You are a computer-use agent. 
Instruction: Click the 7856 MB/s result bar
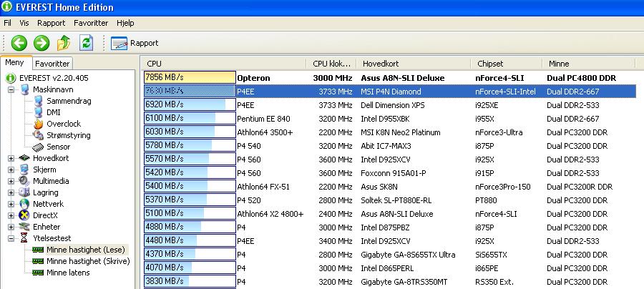pos(190,77)
